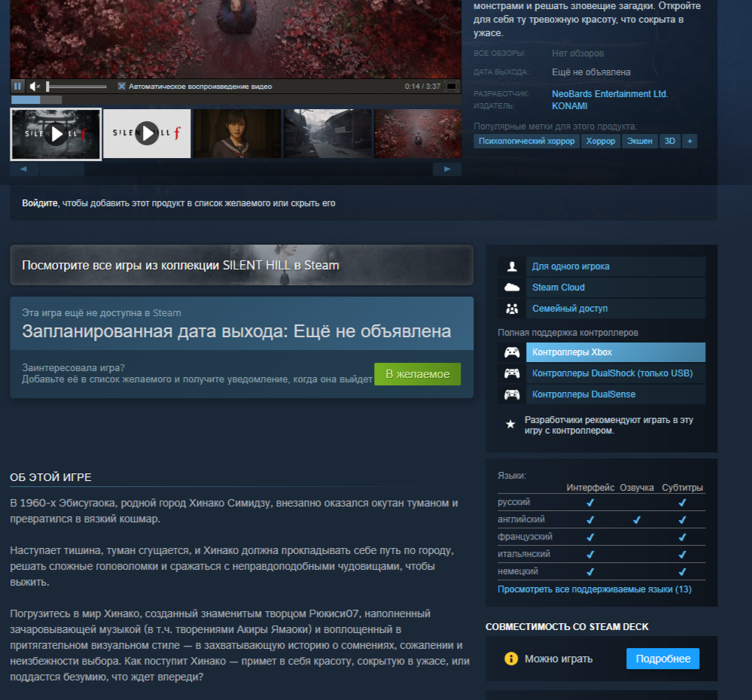Expand tags with the plus button
The height and width of the screenshot is (700, 752).
click(690, 141)
